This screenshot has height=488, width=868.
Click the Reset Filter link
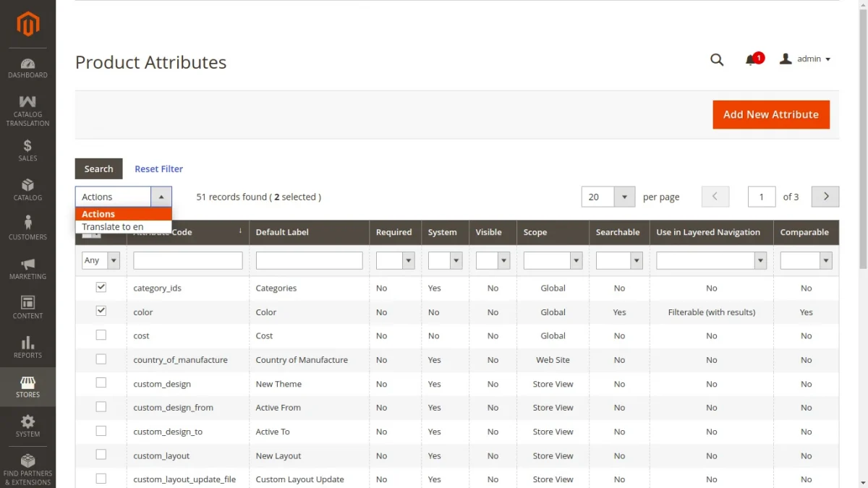[158, 168]
